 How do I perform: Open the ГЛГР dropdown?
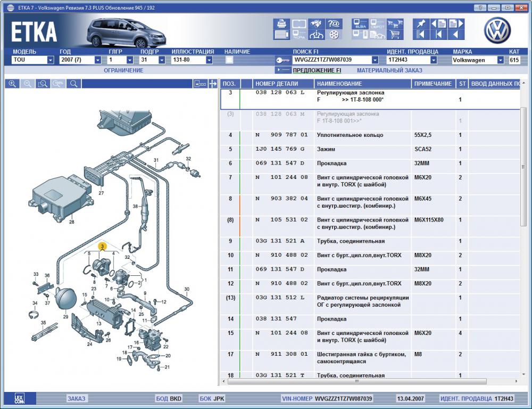click(130, 60)
